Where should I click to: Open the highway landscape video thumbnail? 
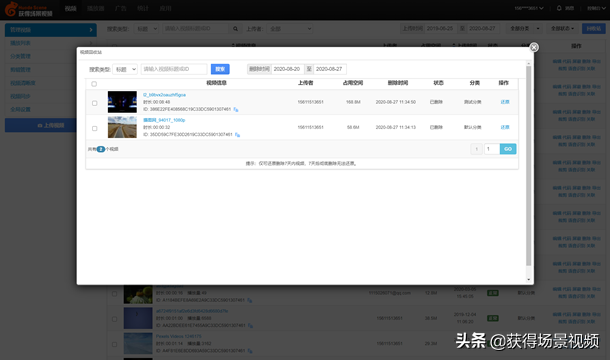[122, 127]
